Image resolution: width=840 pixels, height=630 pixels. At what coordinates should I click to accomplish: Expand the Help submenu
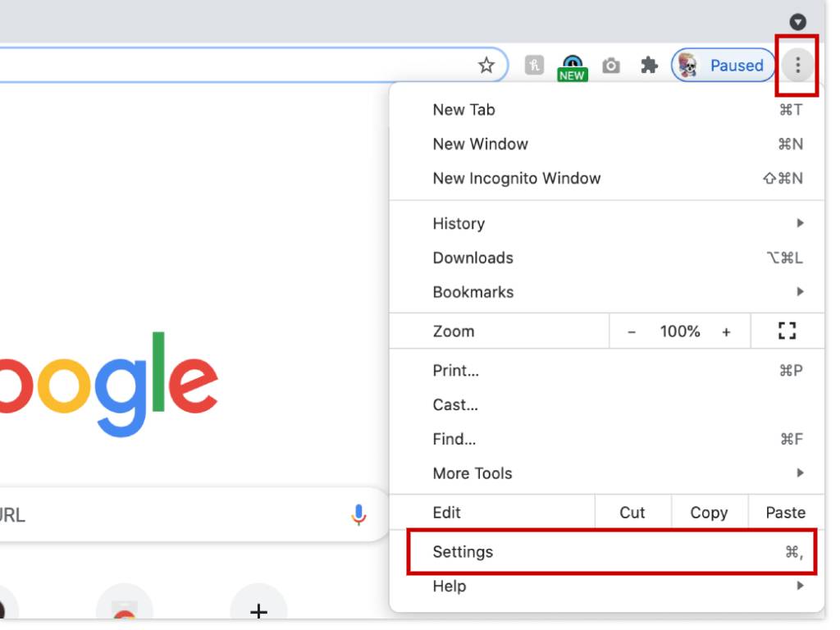(607, 586)
